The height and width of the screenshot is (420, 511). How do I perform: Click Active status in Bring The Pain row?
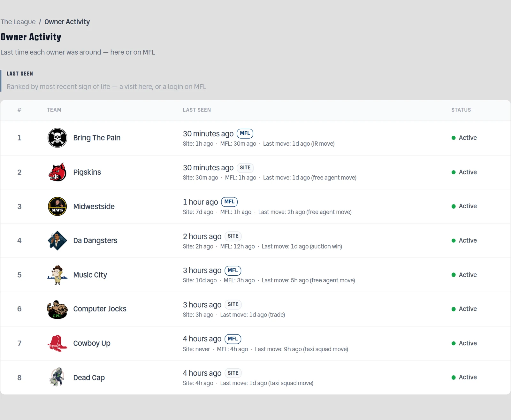click(464, 138)
